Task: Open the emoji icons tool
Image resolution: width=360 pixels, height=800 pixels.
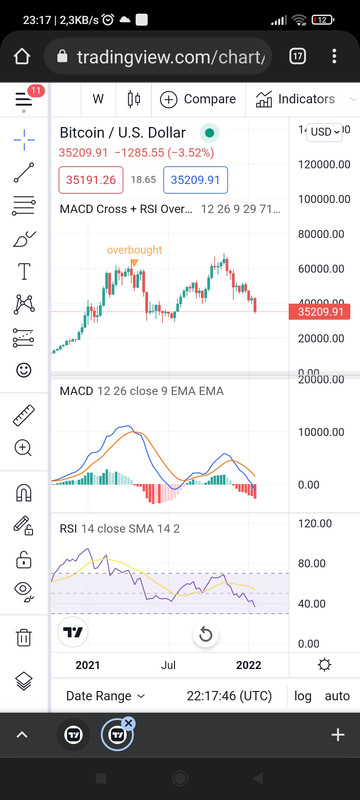Action: (x=24, y=370)
